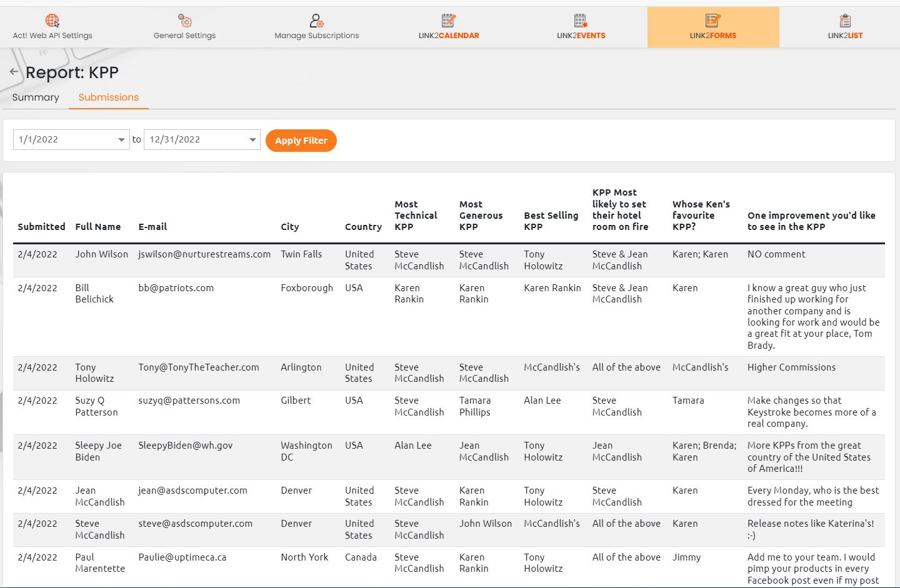Open Act! Web API Settings globe icon
Viewport: 900px width, 588px height.
pyautogui.click(x=52, y=21)
